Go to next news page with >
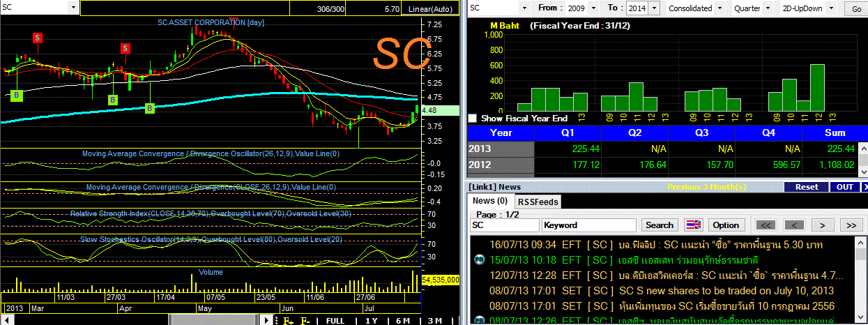Image resolution: width=868 pixels, height=325 pixels. click(x=823, y=225)
